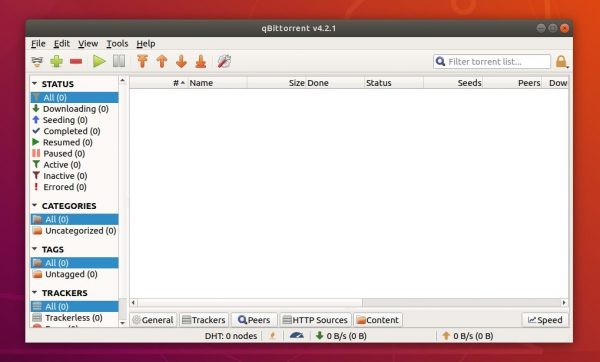Click the red minus Delete torrent icon
This screenshot has height=362, width=600.
click(76, 61)
